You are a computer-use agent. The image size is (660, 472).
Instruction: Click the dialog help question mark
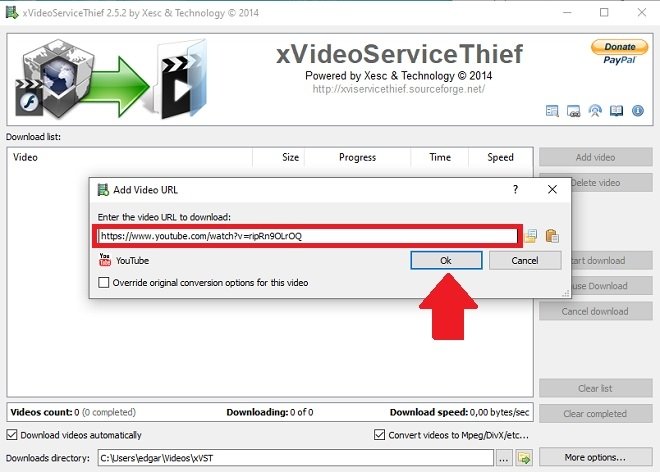point(515,189)
